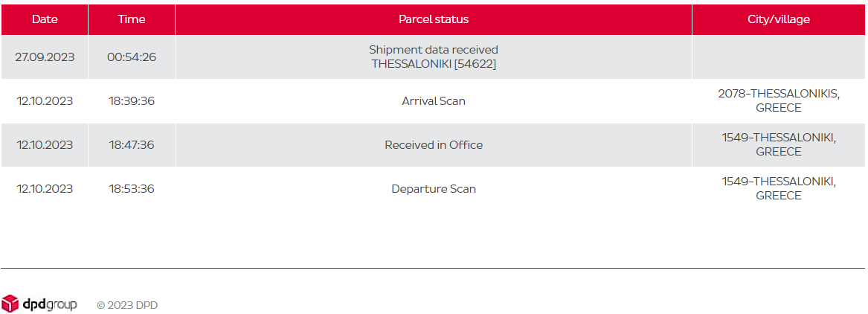Image resolution: width=868 pixels, height=314 pixels.
Task: Click the Received in Office location cell
Action: point(778,145)
